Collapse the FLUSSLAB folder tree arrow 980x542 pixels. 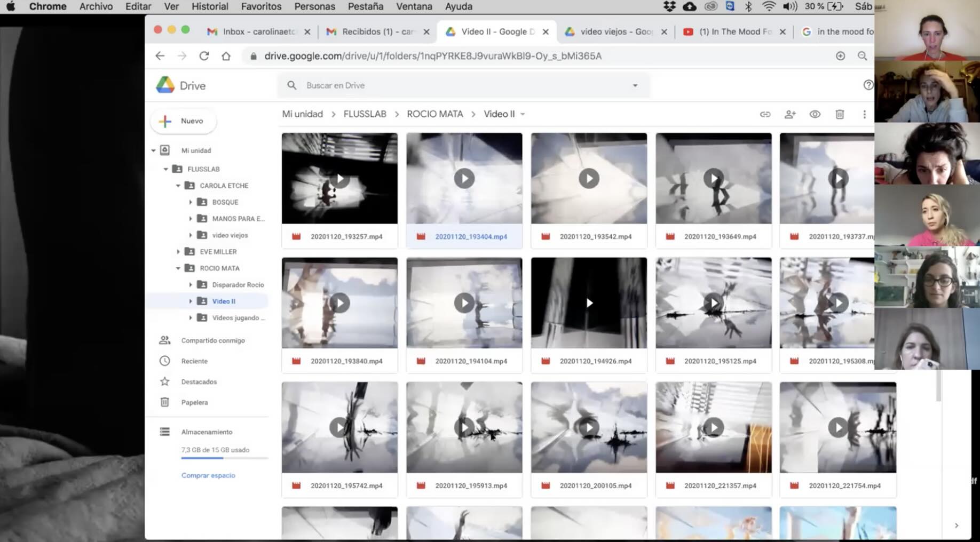click(x=166, y=169)
